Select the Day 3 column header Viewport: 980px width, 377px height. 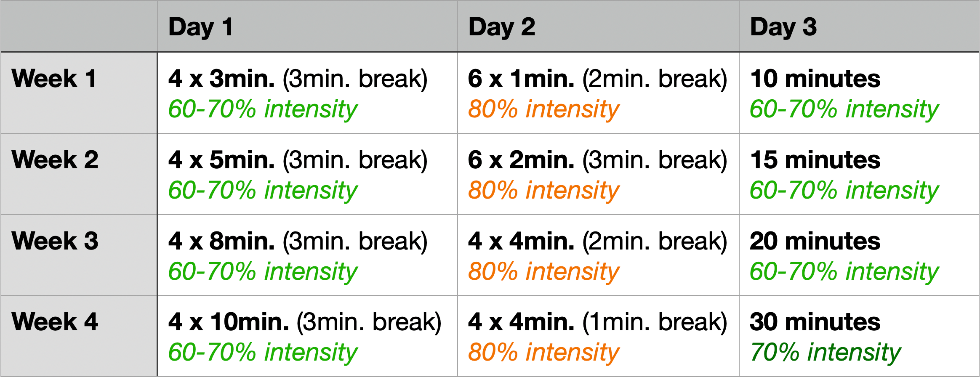[x=859, y=26]
